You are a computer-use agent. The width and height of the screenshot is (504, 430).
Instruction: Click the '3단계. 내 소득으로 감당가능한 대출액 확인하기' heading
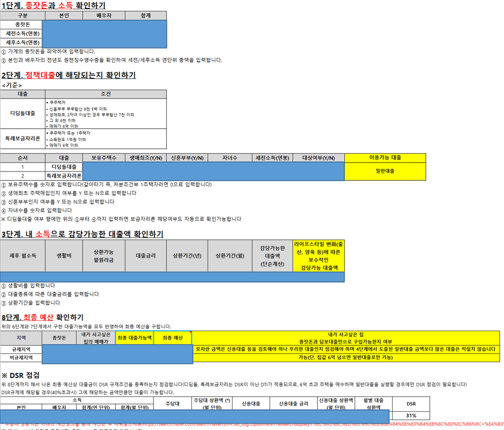82,234
